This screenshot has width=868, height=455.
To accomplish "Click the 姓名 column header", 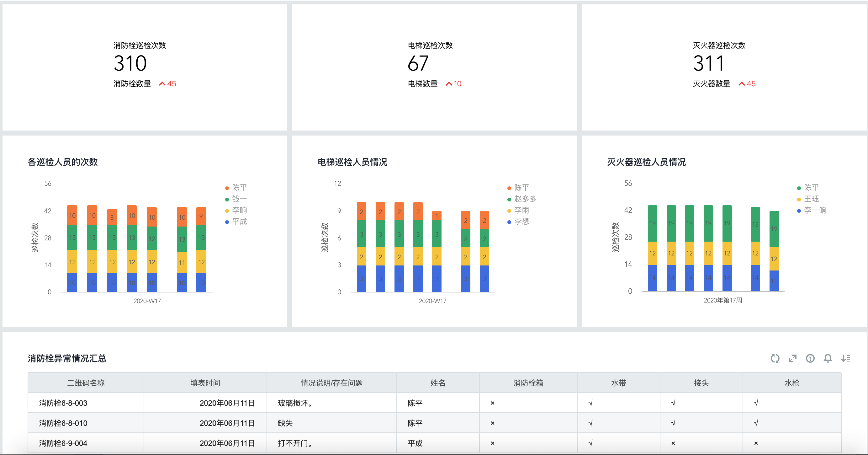I will 438,383.
